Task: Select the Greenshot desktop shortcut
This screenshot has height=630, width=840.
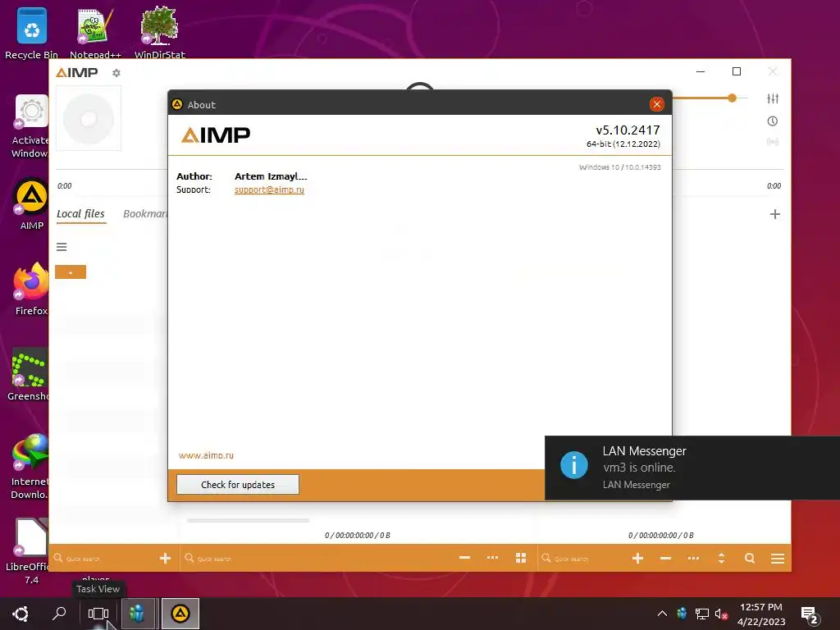Action: click(x=30, y=375)
